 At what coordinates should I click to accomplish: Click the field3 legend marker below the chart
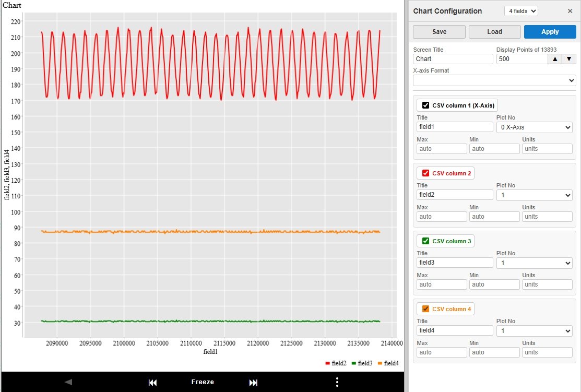point(353,363)
